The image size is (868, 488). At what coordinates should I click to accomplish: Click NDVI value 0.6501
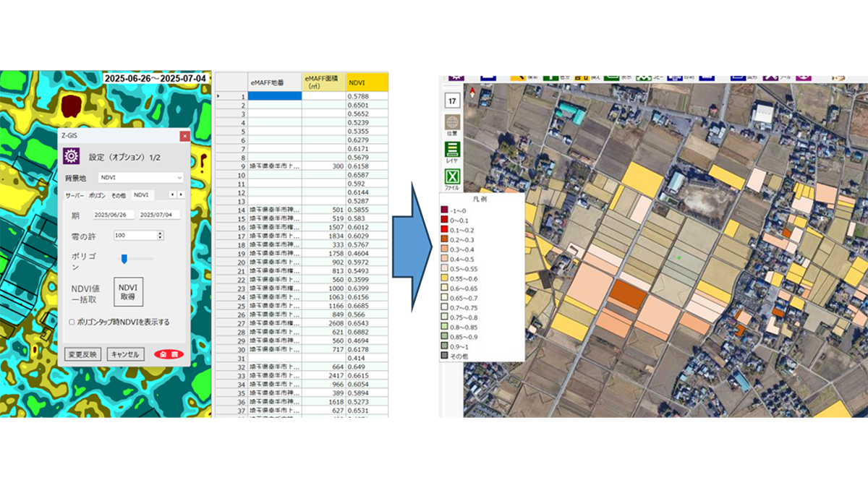point(367,105)
